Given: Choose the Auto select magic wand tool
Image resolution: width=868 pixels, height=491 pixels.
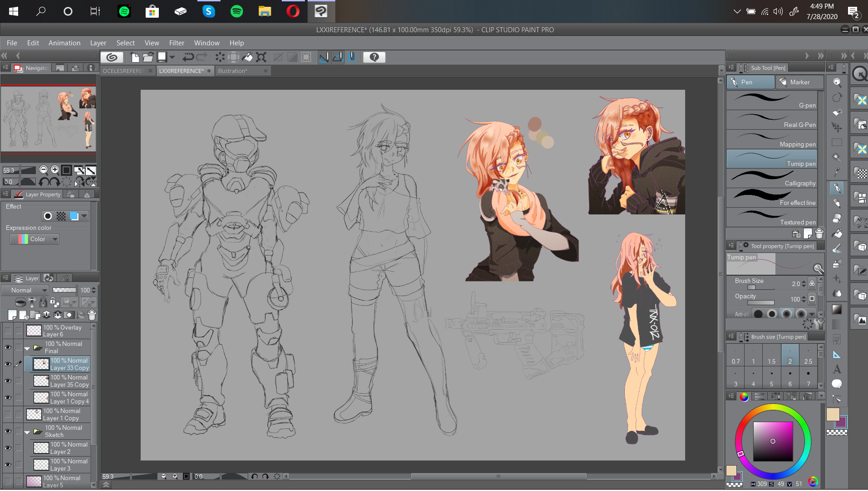Looking at the screenshot, I should point(837,157).
